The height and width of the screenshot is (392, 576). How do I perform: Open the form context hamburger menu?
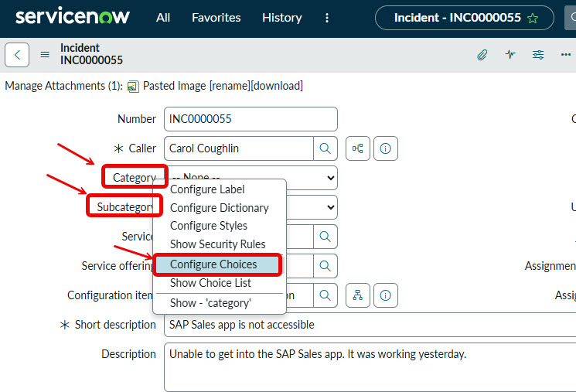point(45,55)
